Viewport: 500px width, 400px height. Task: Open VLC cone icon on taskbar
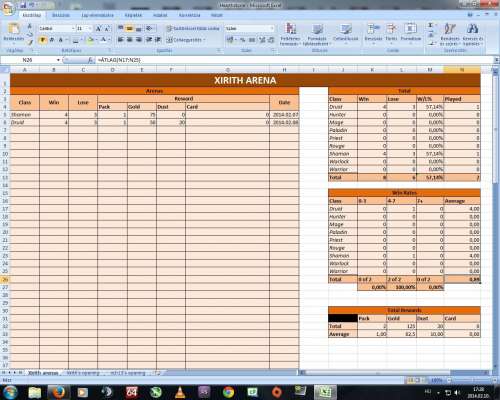point(180,392)
